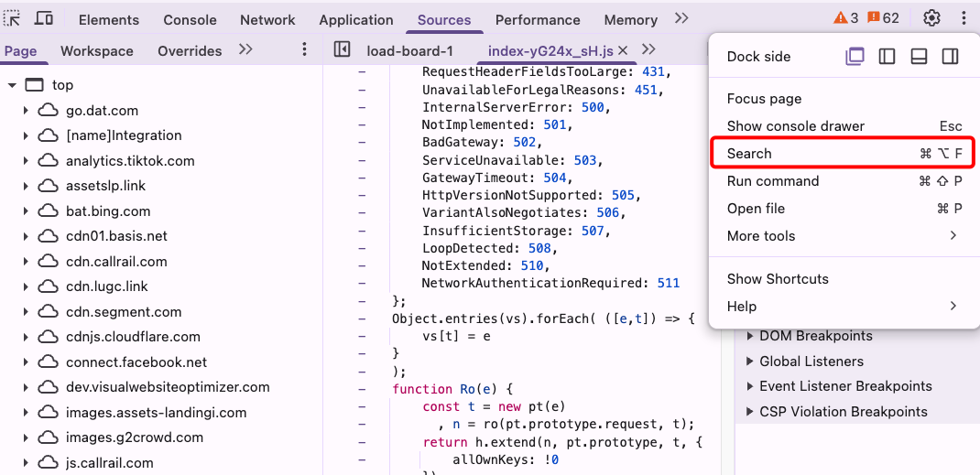Collapse the top frame tree node
Screen dimensions: 980x475
pos(12,85)
